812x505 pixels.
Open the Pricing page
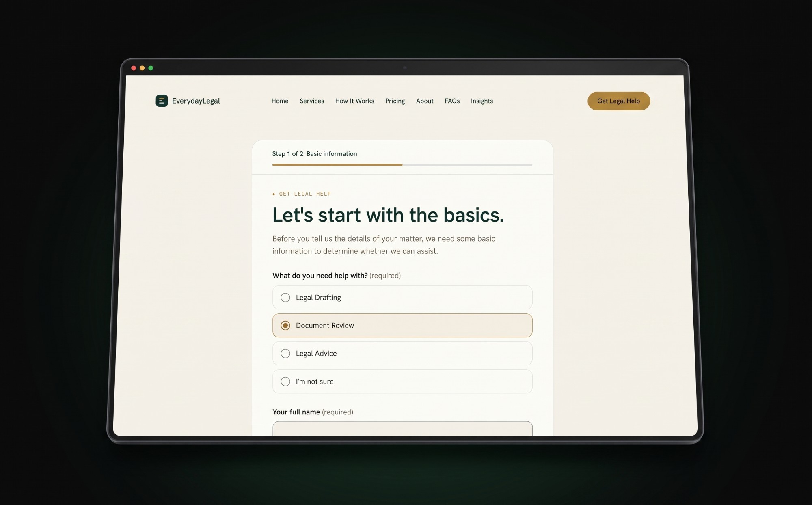click(395, 101)
